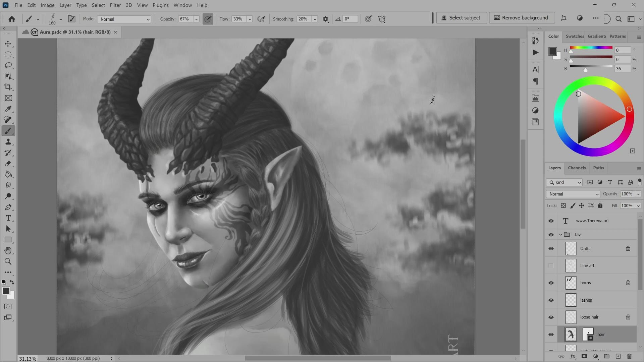
Task: Select the Spot Healing Brush tool
Action: [8, 120]
